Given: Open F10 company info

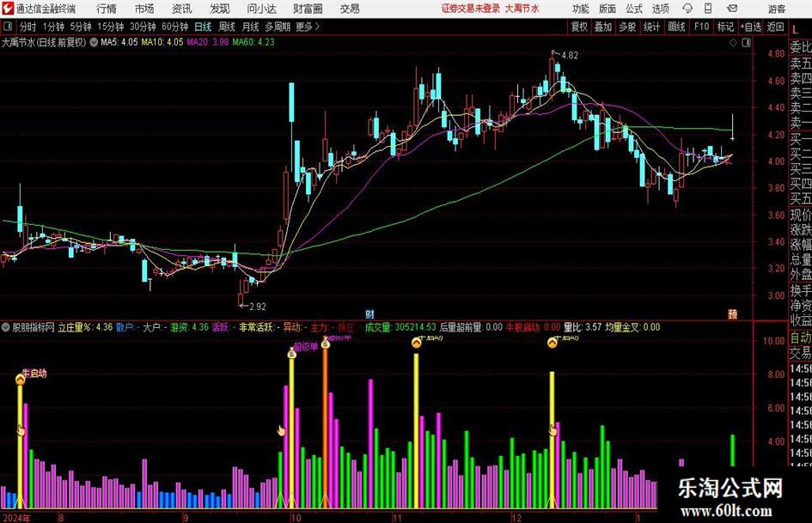Looking at the screenshot, I should [x=701, y=27].
